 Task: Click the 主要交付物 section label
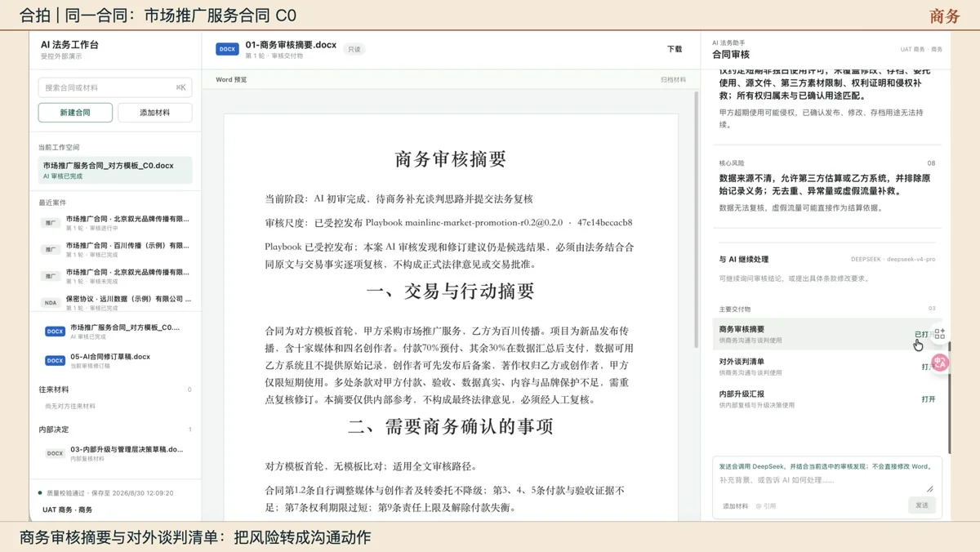click(x=734, y=309)
